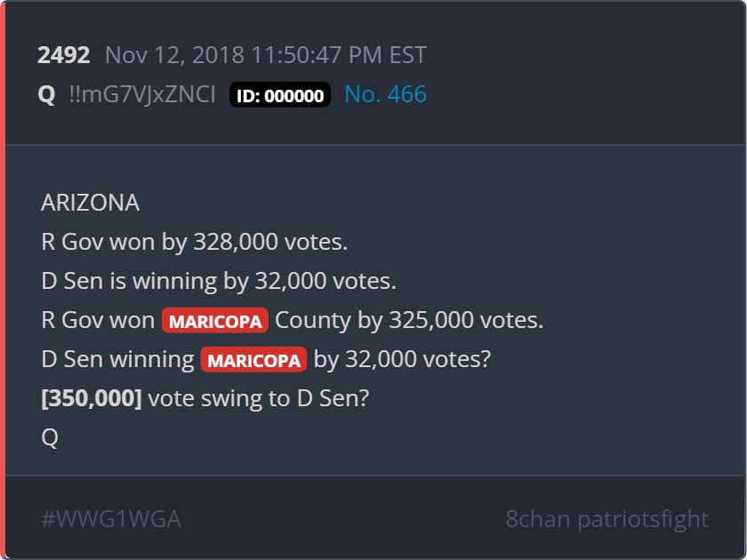Click the tripcode !!mG7VJxZNCI
Screen dimensions: 747x560
141,94
